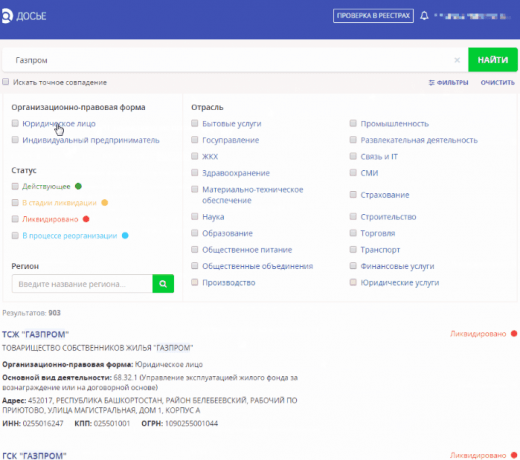Select Финансовые услуги checkbox

click(x=353, y=265)
